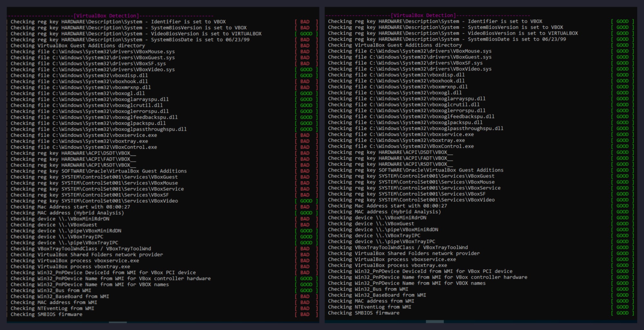The height and width of the screenshot is (330, 644).
Task: Click GOOD status for VBoxControl.exe in right pane
Action: click(x=622, y=146)
